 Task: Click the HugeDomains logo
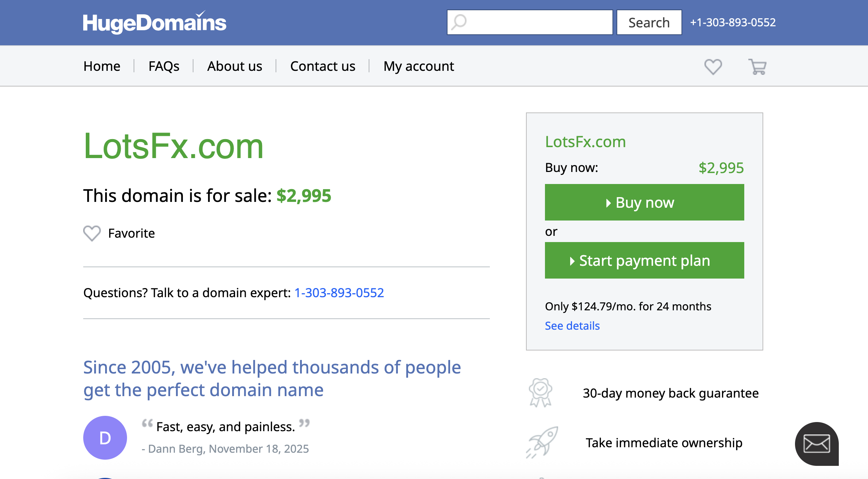coord(154,23)
